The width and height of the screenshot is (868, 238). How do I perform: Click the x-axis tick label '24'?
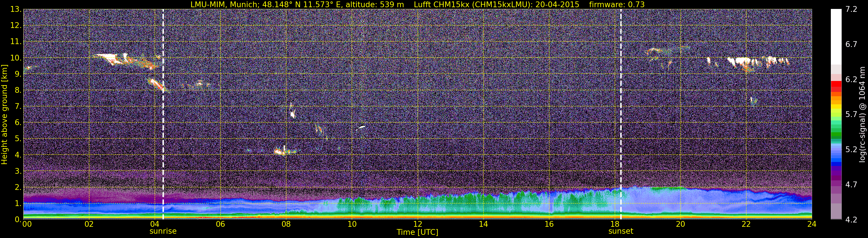tap(812, 224)
